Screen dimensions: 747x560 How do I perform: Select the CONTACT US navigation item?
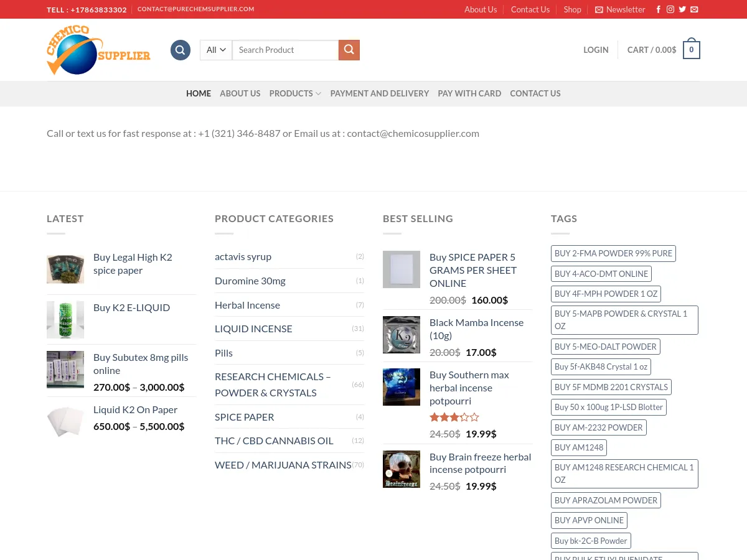click(x=535, y=93)
